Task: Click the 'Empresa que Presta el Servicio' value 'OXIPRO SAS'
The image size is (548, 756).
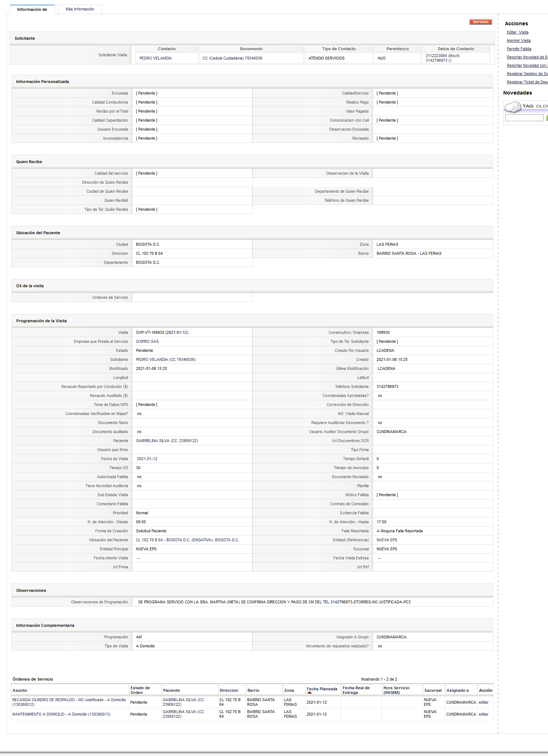Action: point(147,341)
